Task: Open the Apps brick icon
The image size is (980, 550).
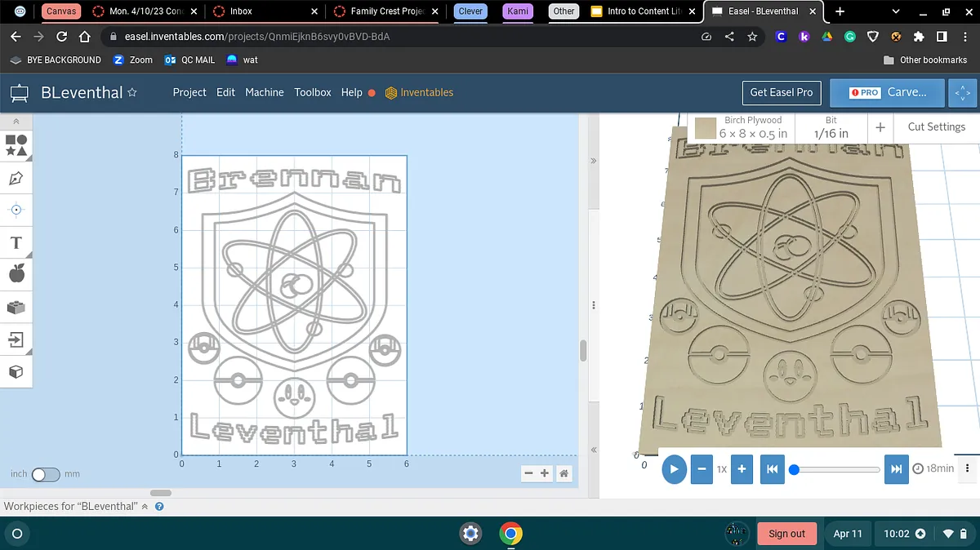Action: tap(16, 307)
